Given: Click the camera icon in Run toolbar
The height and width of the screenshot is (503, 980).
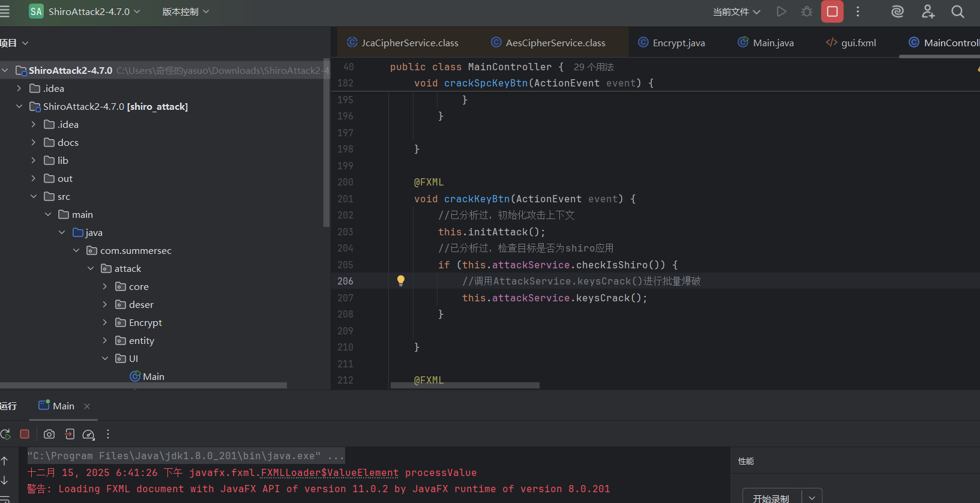Looking at the screenshot, I should point(49,434).
